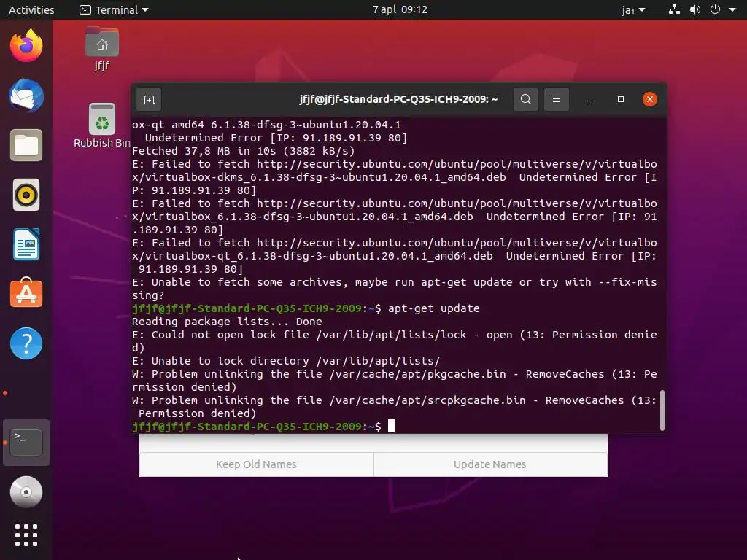Image resolution: width=747 pixels, height=560 pixels.
Task: Open the Terminal app menu in top bar
Action: coord(114,9)
